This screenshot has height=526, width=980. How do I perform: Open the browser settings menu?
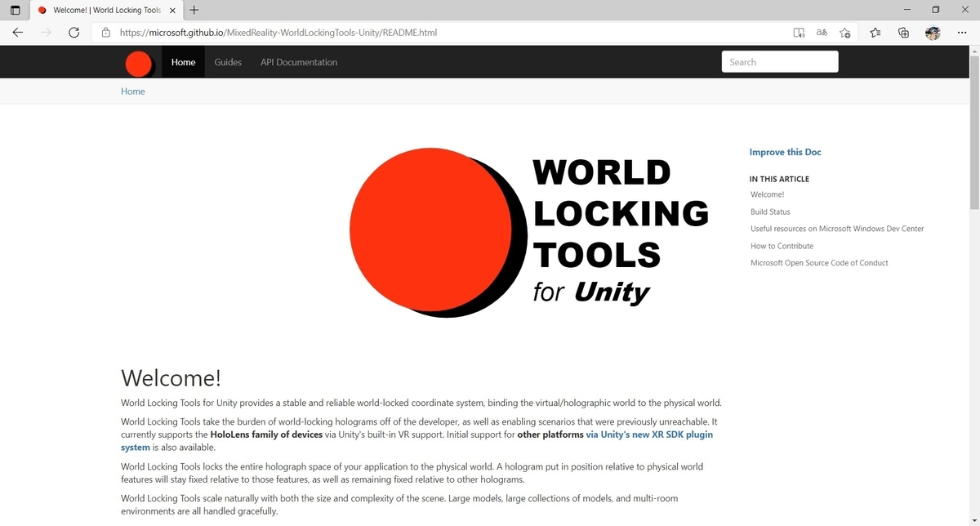click(962, 33)
